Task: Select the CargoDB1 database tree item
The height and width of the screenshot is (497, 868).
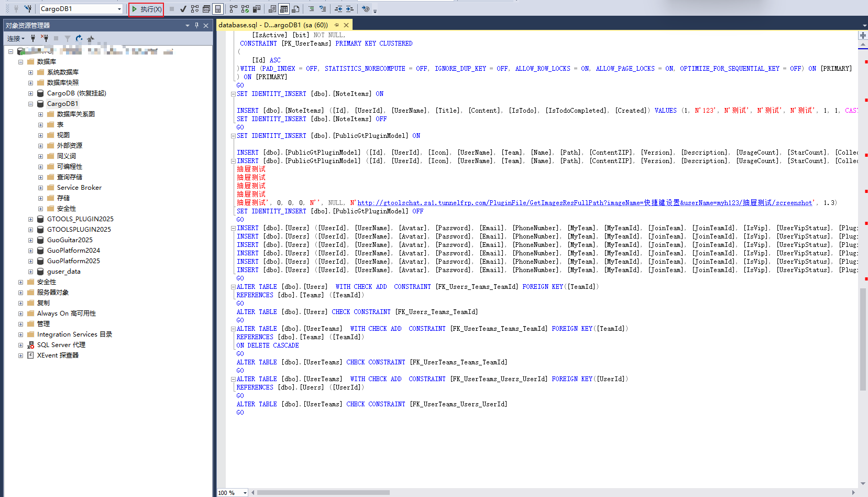Action: point(62,104)
